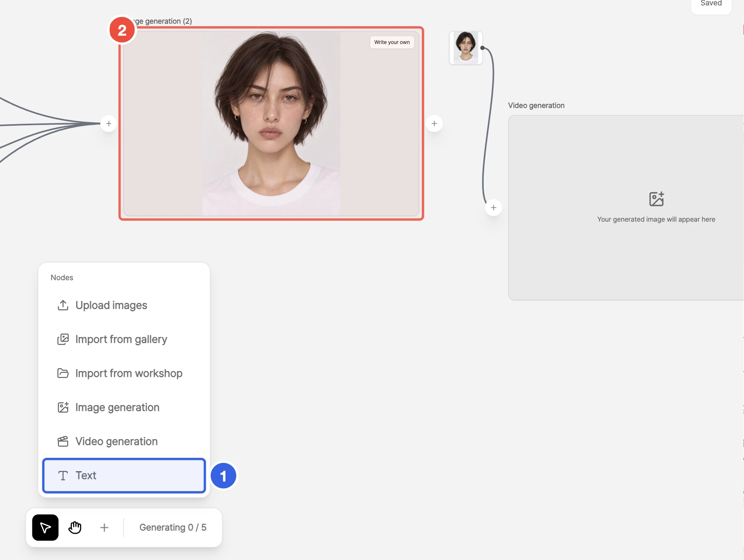Click the Saved status indicator

(x=711, y=4)
